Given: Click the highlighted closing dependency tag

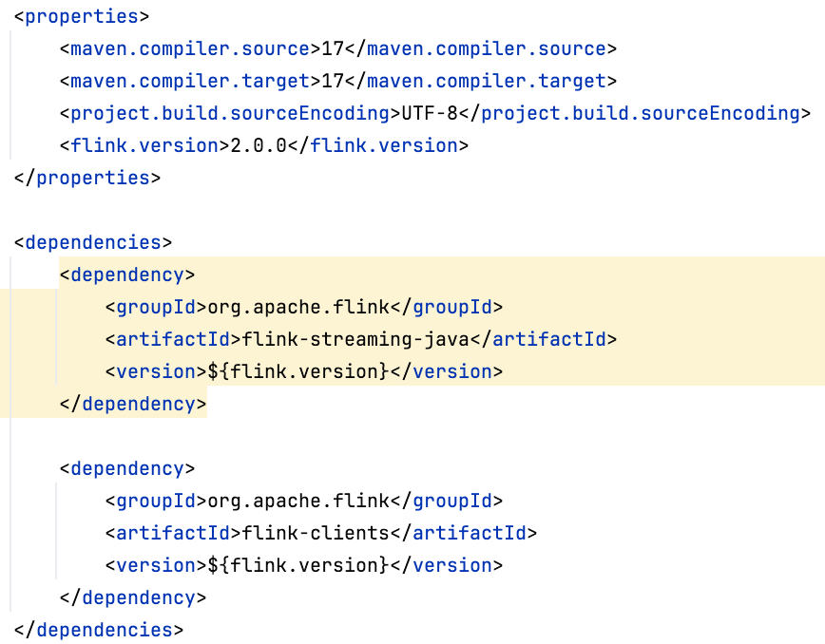Looking at the screenshot, I should (x=133, y=404).
